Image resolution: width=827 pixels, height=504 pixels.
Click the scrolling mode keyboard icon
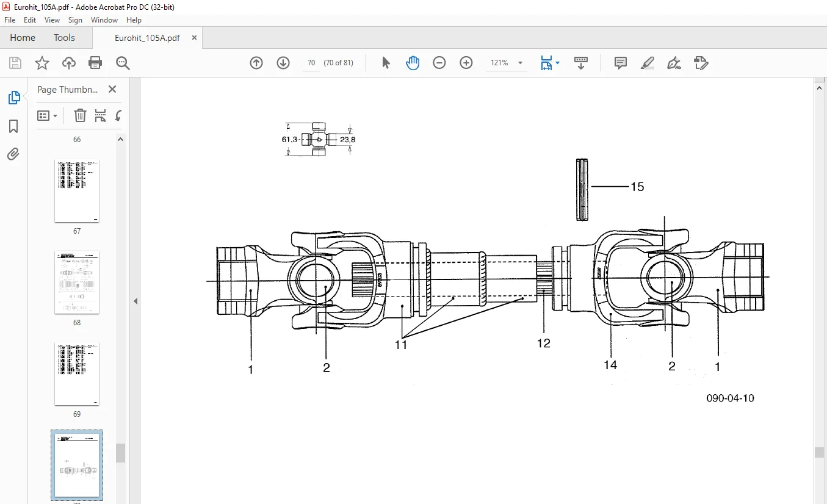coord(581,63)
